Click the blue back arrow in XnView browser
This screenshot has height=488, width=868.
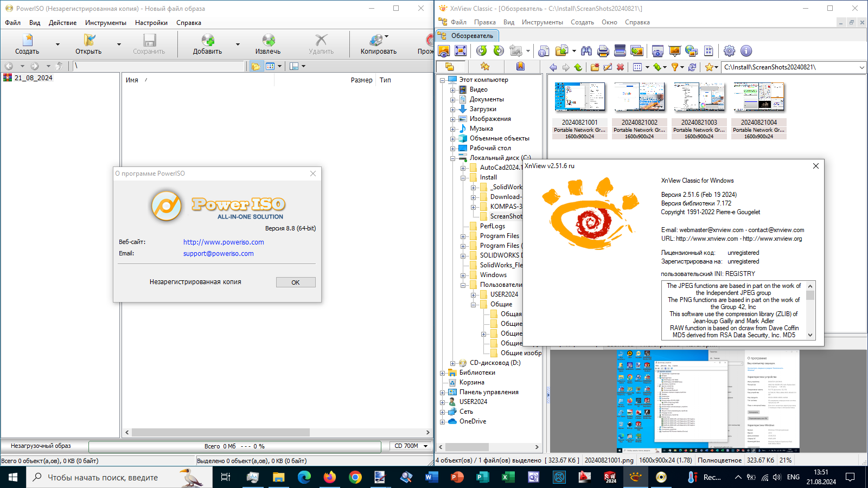[553, 67]
